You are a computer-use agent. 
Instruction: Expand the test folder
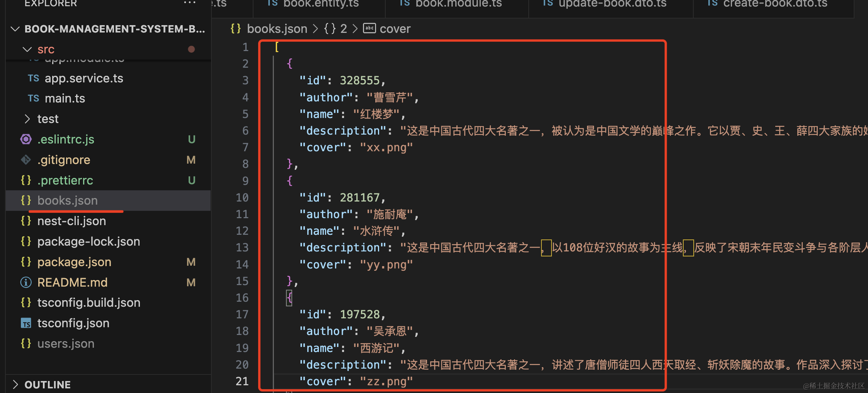pos(27,119)
